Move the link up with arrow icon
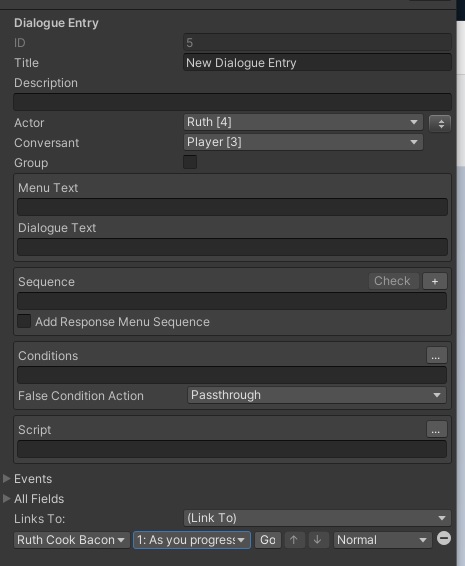 (x=294, y=540)
